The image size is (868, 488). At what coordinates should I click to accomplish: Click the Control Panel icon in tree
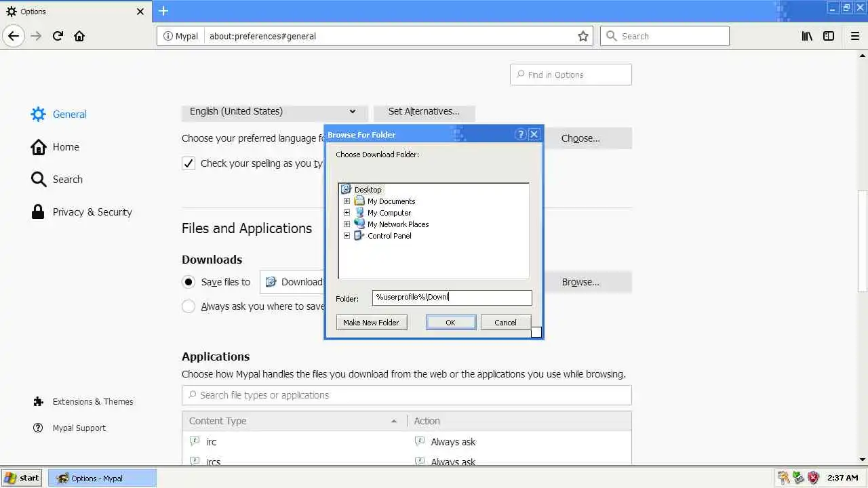359,235
